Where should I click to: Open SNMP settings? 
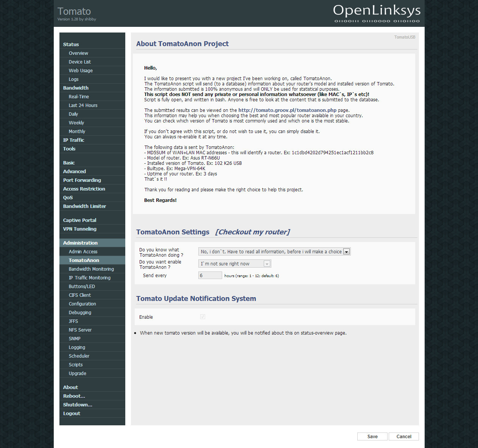(x=92, y=339)
